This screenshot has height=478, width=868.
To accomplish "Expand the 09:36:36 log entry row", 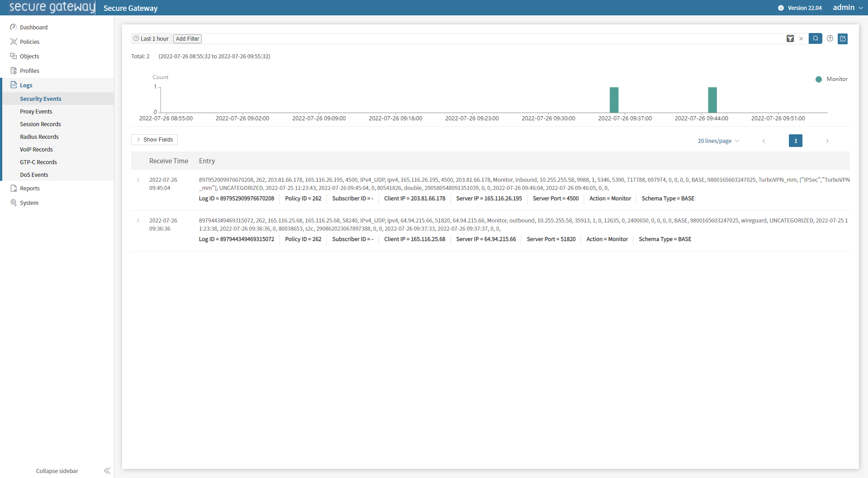I will pyautogui.click(x=138, y=221).
